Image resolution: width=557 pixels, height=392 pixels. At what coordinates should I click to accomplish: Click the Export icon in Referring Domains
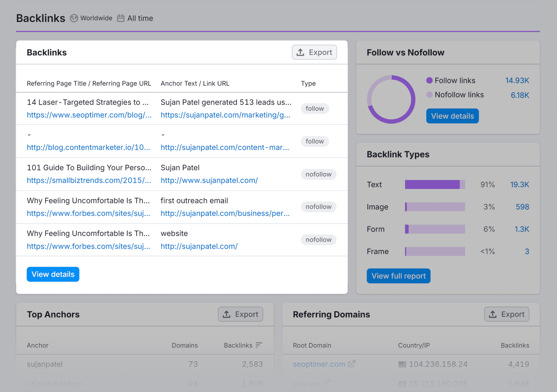coord(493,314)
